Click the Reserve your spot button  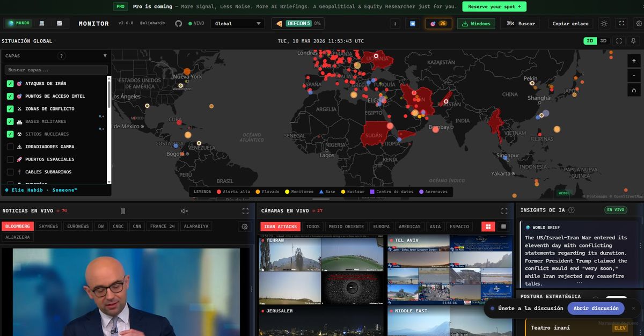[x=494, y=6]
